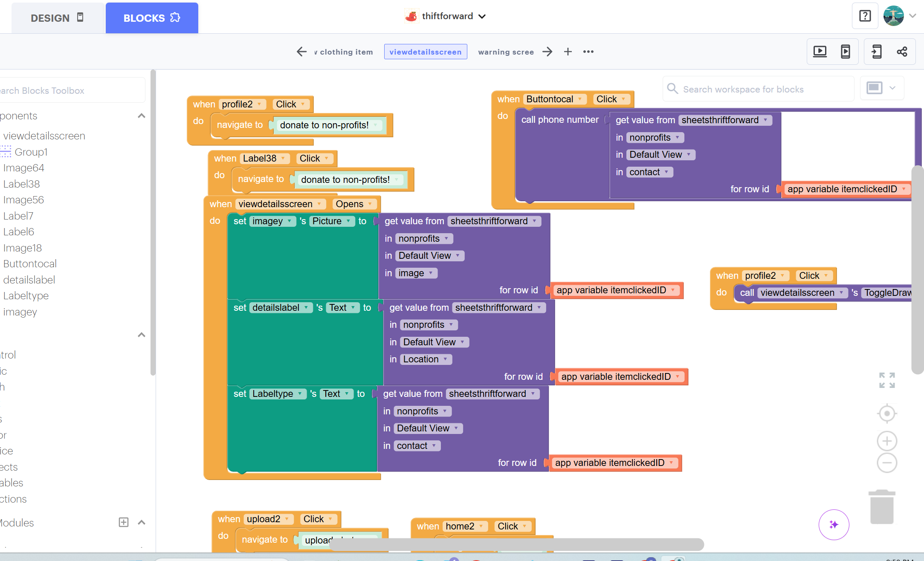Image resolution: width=924 pixels, height=561 pixels.
Task: Click the workspace zoom-out minus button
Action: 887,463
